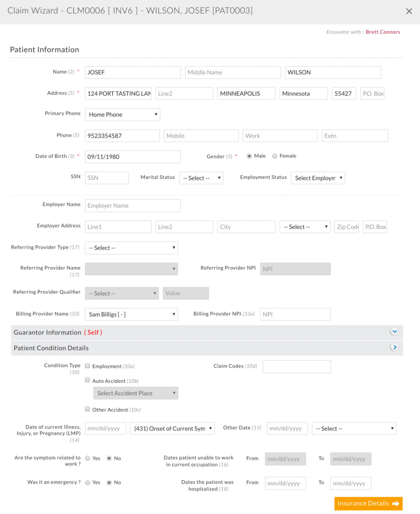Open the Primary Phone dropdown

point(122,115)
